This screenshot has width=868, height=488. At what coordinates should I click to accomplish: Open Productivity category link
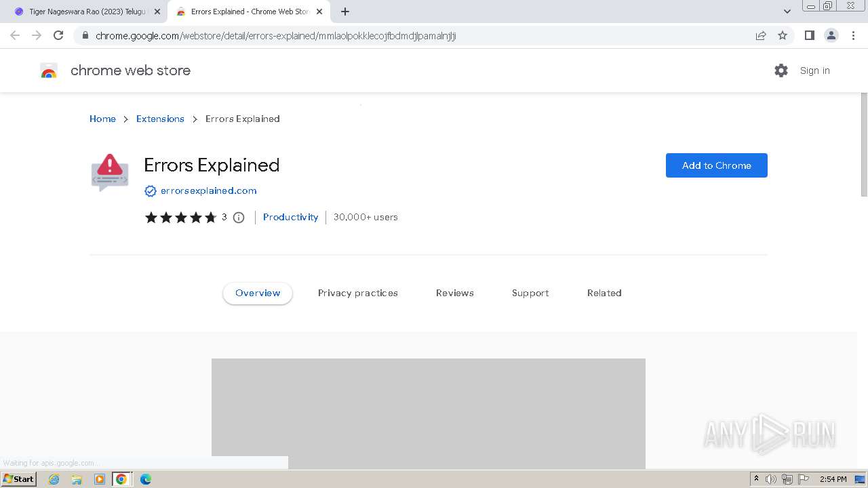click(x=290, y=217)
